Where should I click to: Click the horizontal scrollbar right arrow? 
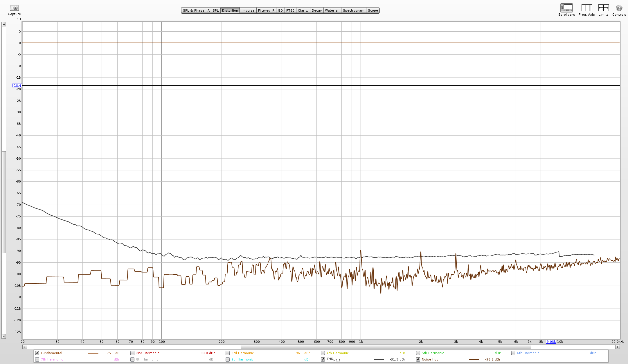click(x=618, y=347)
